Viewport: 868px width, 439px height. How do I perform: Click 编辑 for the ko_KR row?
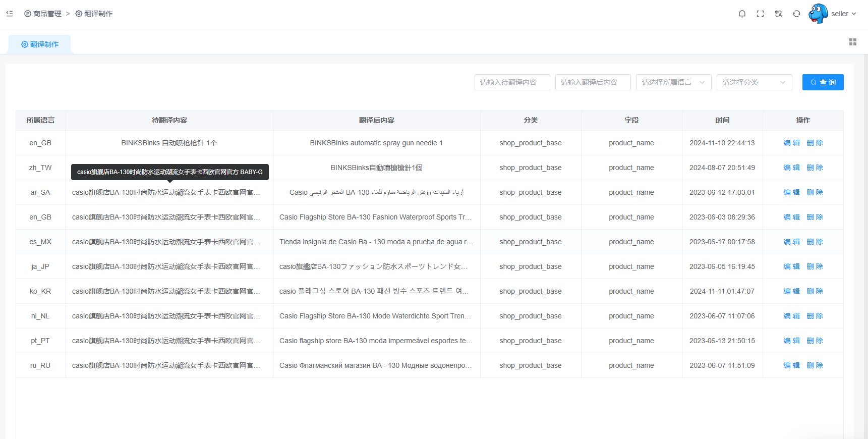(x=791, y=291)
